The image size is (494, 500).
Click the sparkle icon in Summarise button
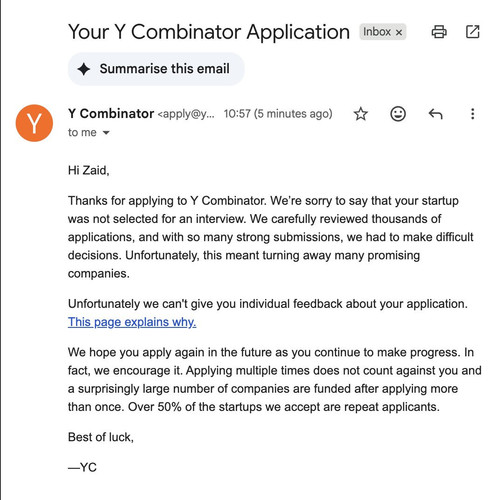pos(84,69)
